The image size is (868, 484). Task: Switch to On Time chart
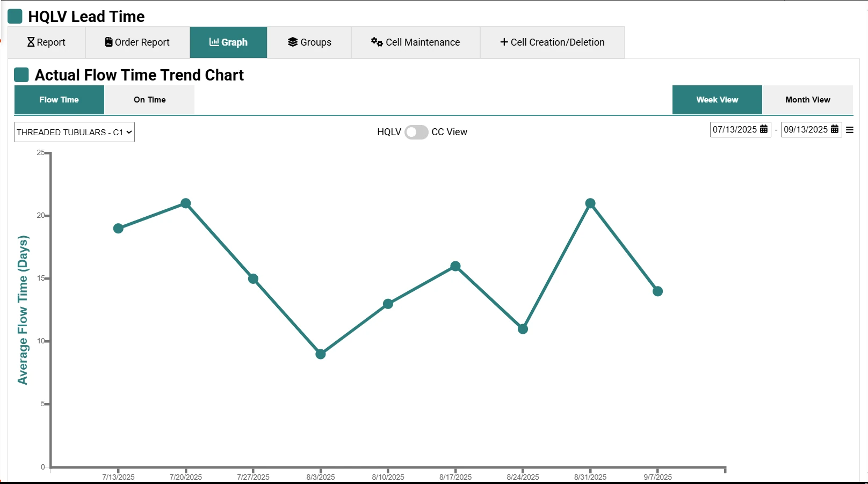tap(150, 100)
